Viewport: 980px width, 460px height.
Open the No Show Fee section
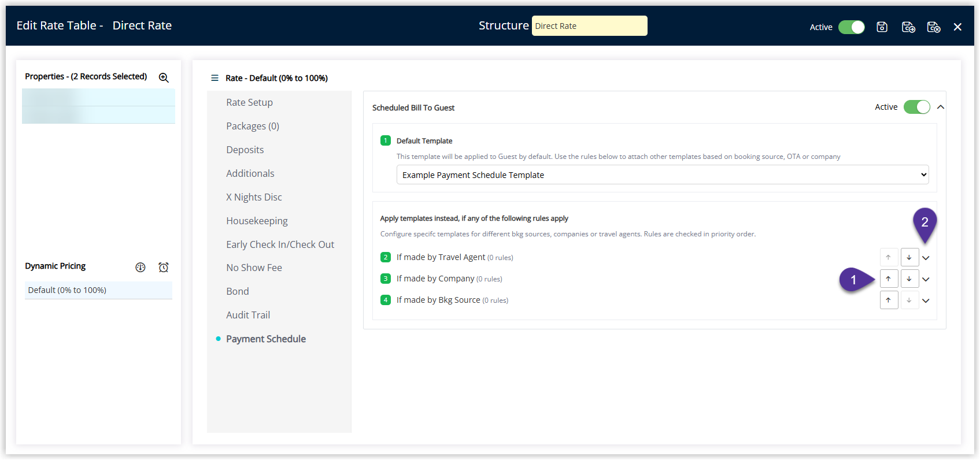pyautogui.click(x=254, y=268)
